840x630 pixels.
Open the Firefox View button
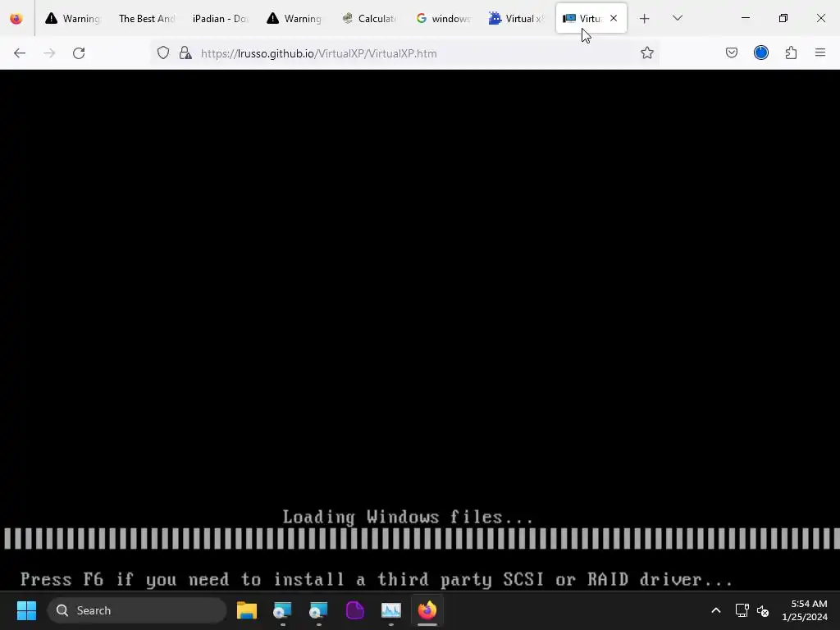16,19
